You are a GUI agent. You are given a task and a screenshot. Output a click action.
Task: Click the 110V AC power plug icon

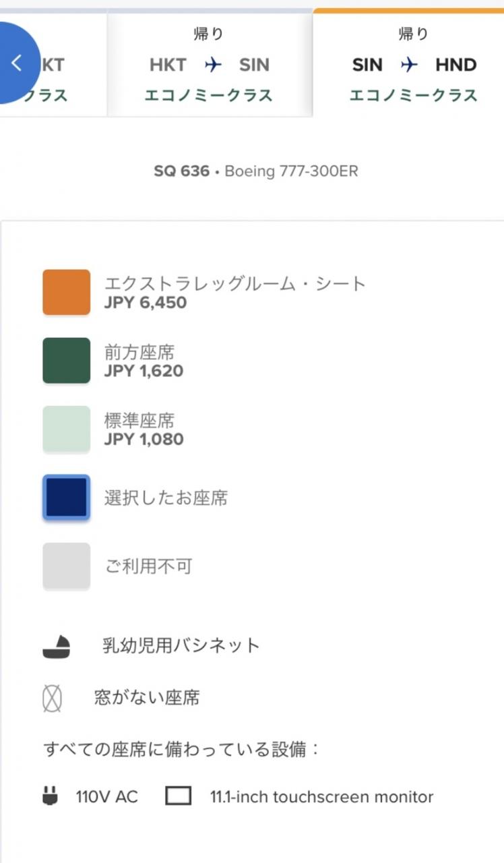point(50,797)
